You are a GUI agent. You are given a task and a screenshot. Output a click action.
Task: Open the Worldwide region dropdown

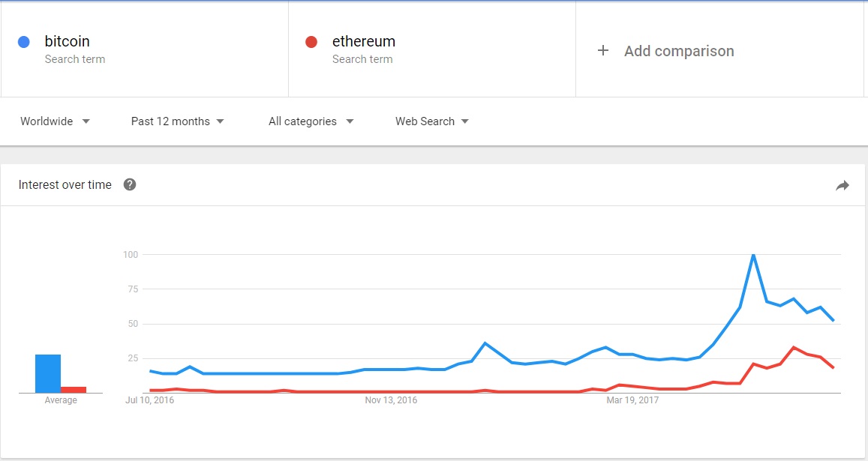pos(55,121)
